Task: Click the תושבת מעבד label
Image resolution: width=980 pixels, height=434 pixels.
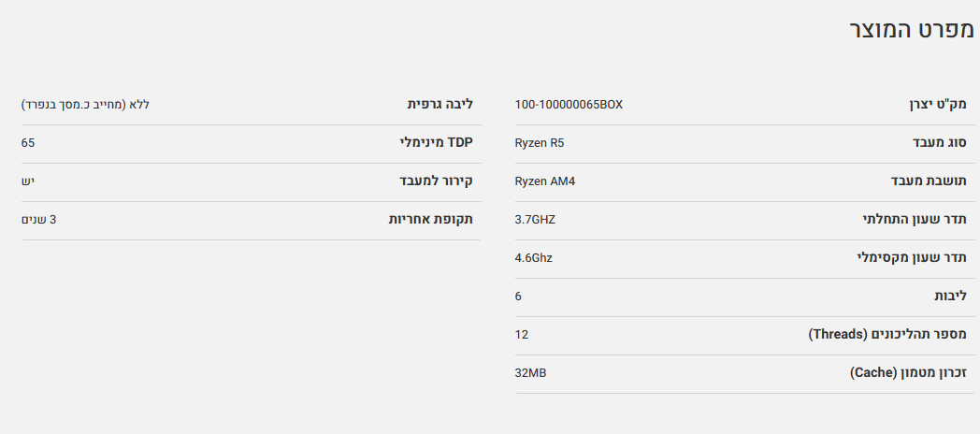Action: point(929,181)
